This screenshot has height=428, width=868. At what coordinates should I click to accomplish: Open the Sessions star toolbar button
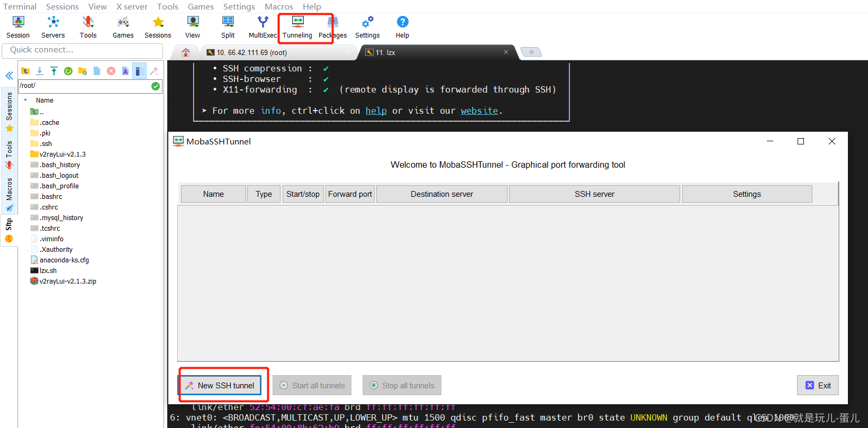click(x=158, y=27)
